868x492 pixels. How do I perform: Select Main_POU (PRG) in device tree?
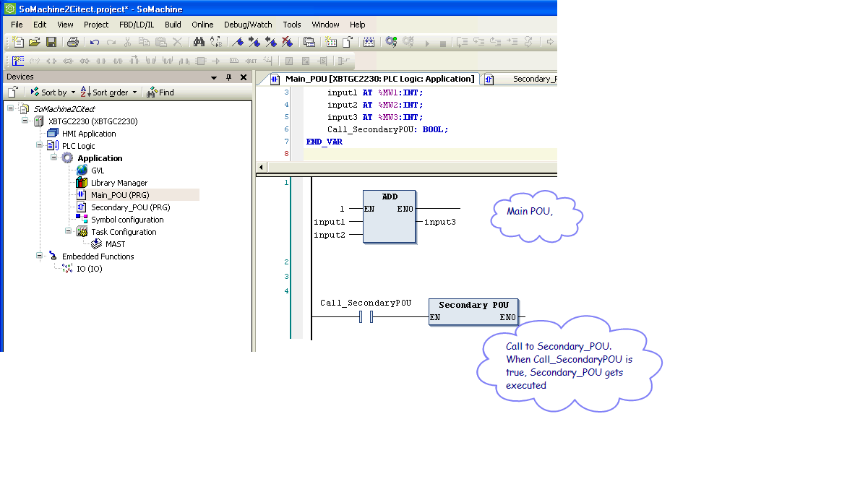120,195
